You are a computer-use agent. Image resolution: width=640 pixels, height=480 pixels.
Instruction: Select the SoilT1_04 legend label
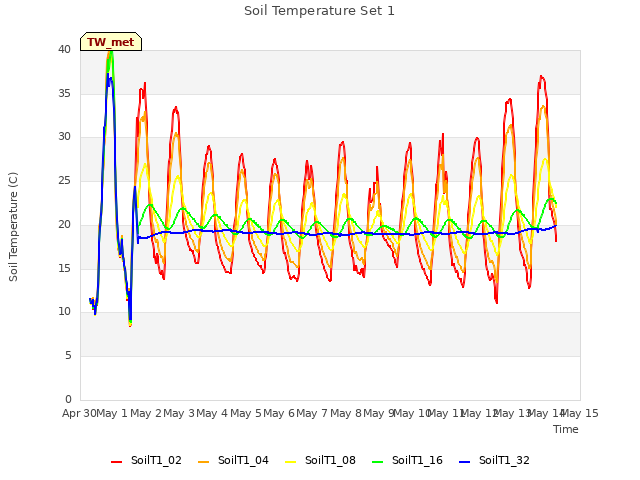[x=243, y=460]
